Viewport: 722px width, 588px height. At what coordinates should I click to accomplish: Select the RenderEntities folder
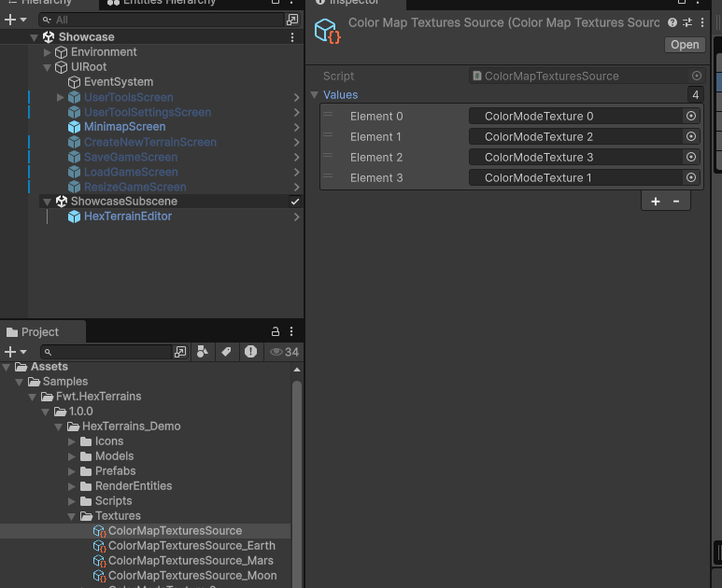133,486
